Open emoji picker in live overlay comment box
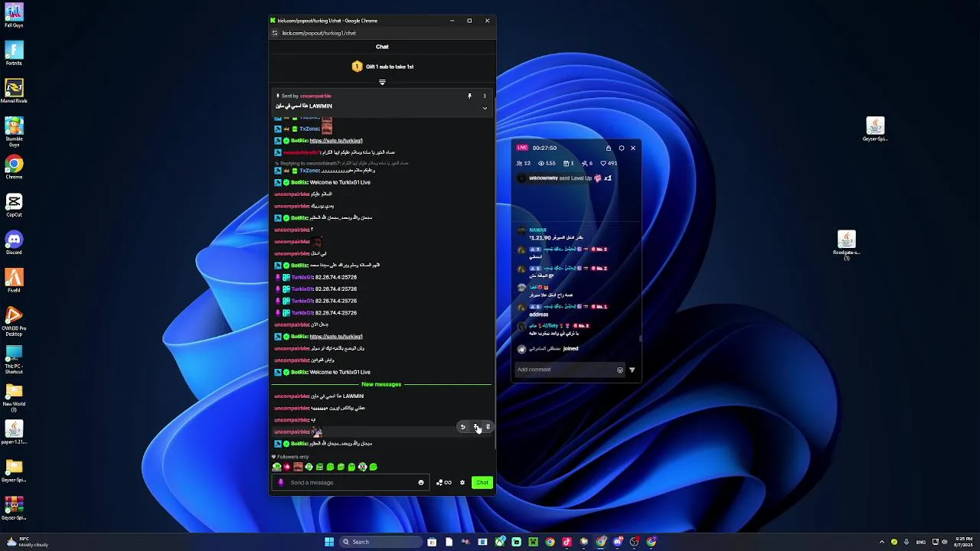Image resolution: width=980 pixels, height=551 pixels. pos(620,370)
